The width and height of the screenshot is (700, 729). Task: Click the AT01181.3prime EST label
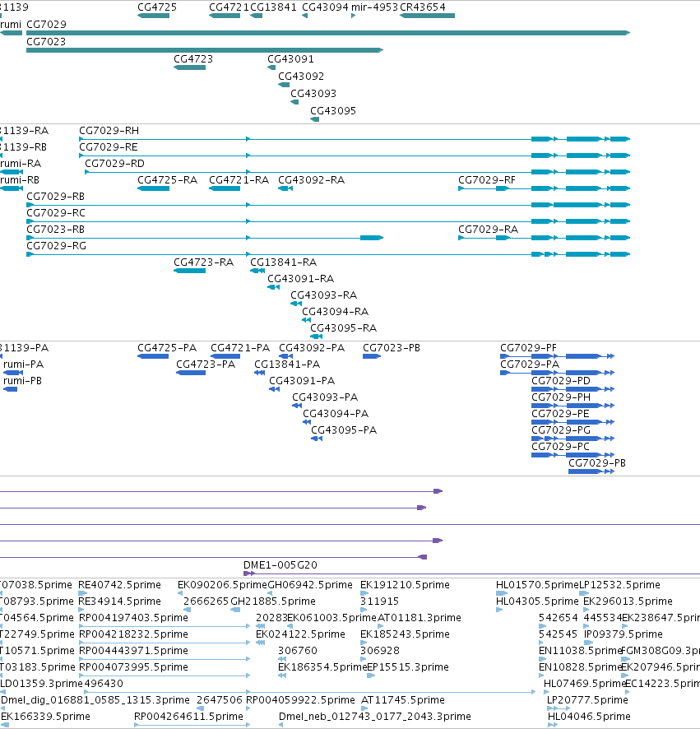coord(420,618)
